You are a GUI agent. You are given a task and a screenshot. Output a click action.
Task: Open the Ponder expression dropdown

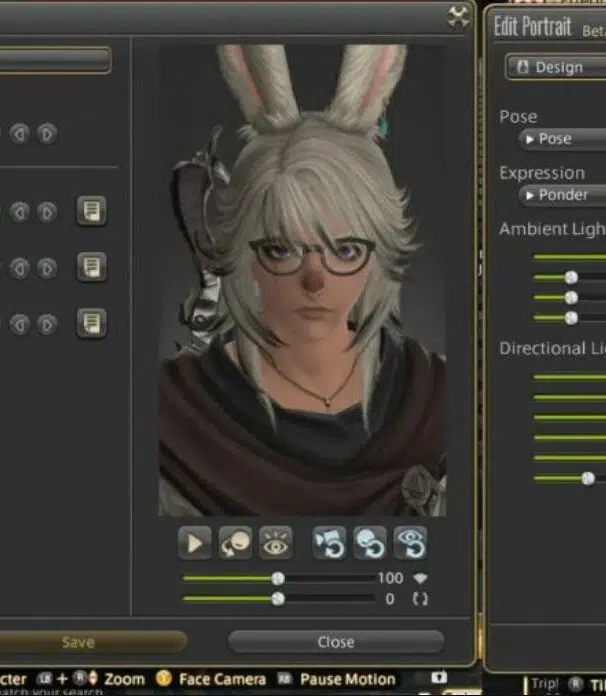pyautogui.click(x=565, y=195)
